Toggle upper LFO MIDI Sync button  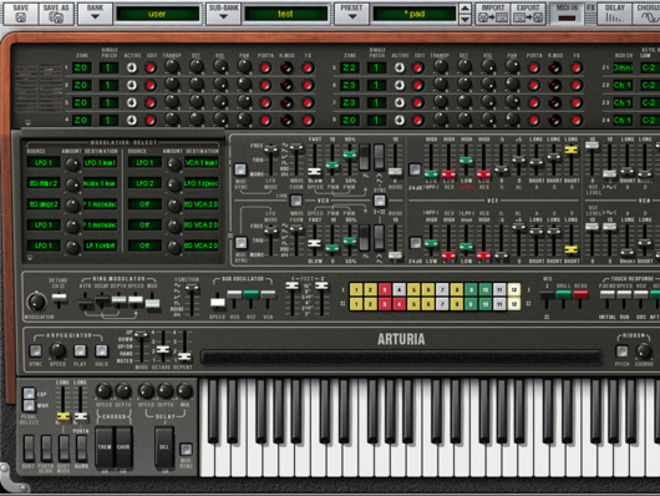[x=240, y=170]
